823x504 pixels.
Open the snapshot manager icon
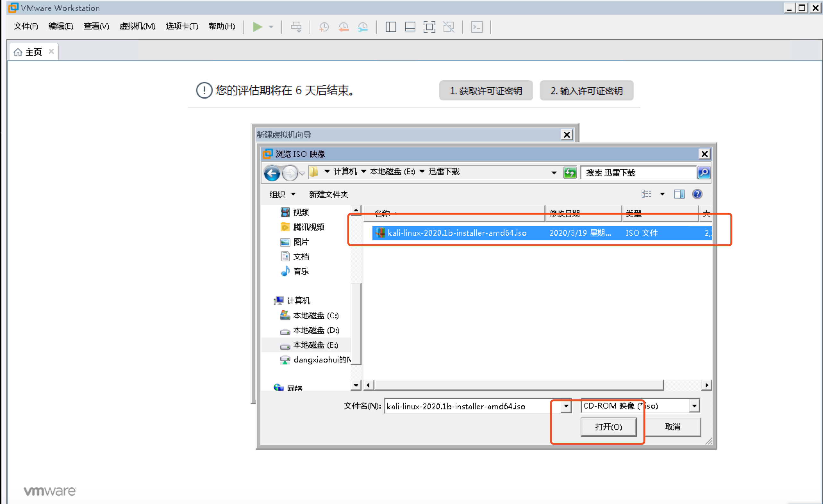point(363,27)
